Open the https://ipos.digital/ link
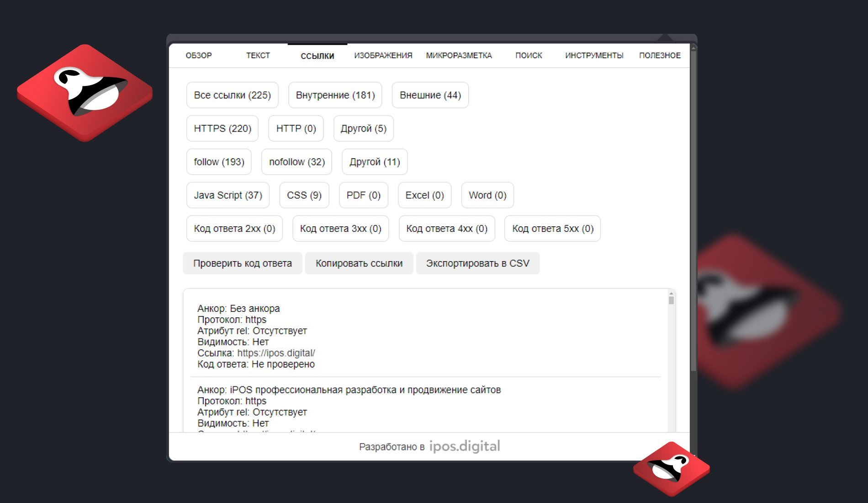This screenshot has width=868, height=503. tap(276, 353)
